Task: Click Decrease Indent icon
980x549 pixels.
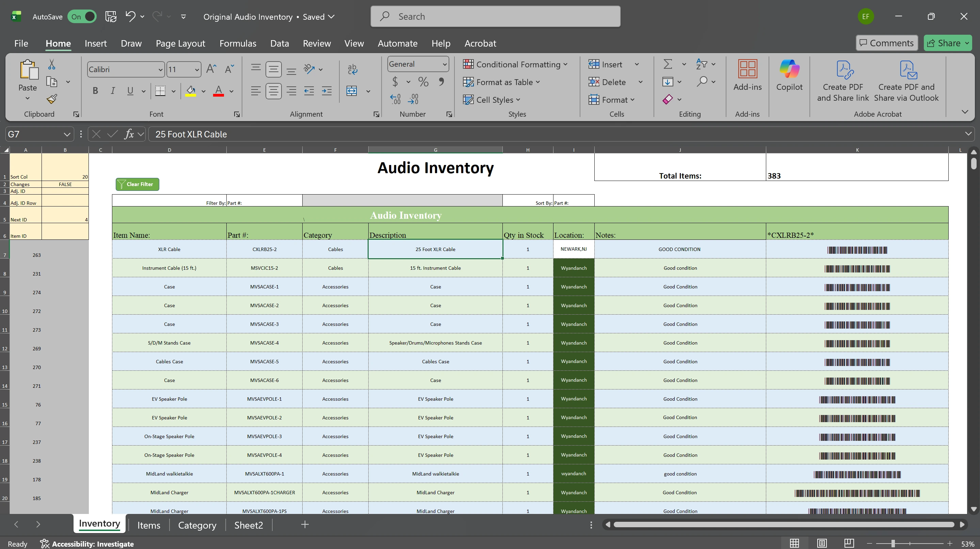Action: pos(309,91)
